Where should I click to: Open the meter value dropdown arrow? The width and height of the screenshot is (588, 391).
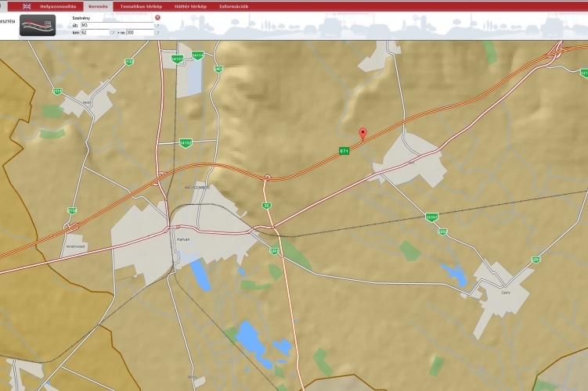tap(157, 33)
